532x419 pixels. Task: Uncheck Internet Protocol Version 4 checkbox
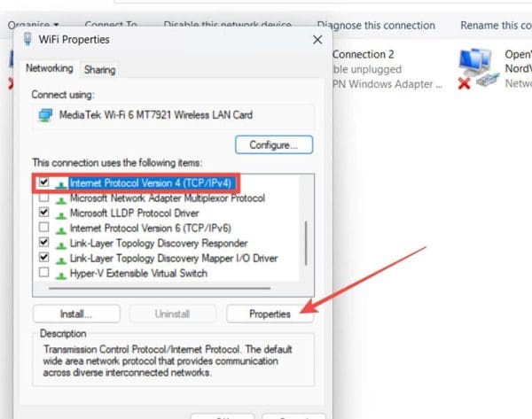[x=43, y=183]
